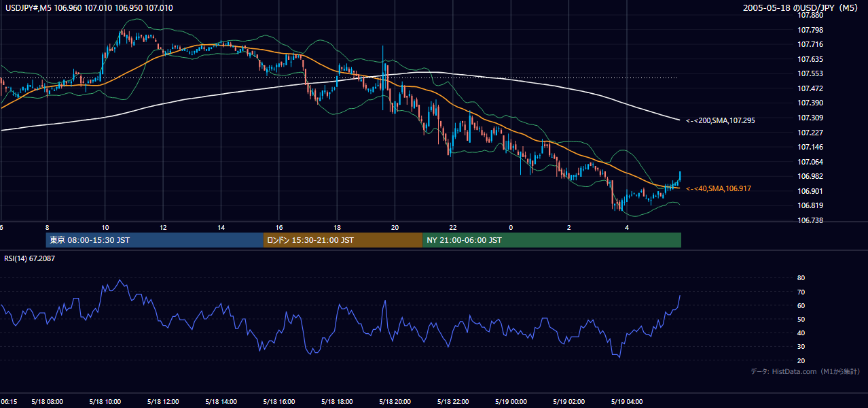Click price axis value 107.146

click(x=812, y=147)
